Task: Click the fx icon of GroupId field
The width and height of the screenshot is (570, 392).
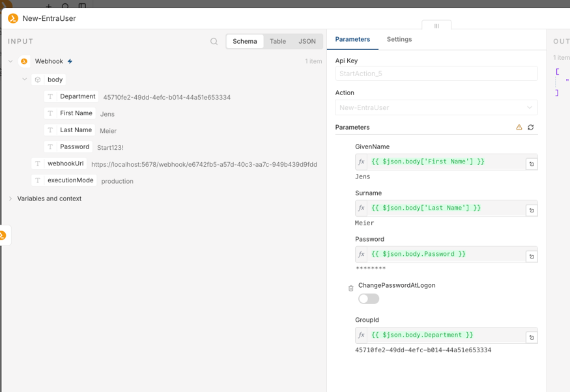Action: coord(362,335)
